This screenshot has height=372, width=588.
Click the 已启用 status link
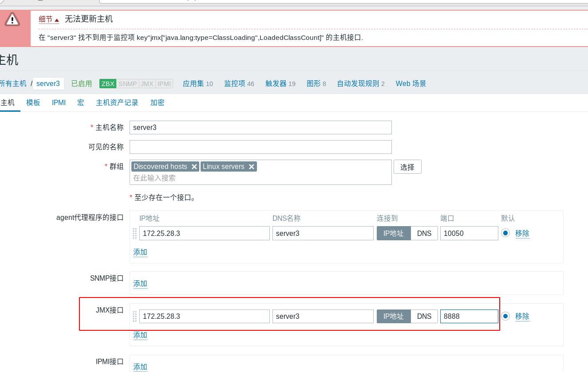pos(82,83)
